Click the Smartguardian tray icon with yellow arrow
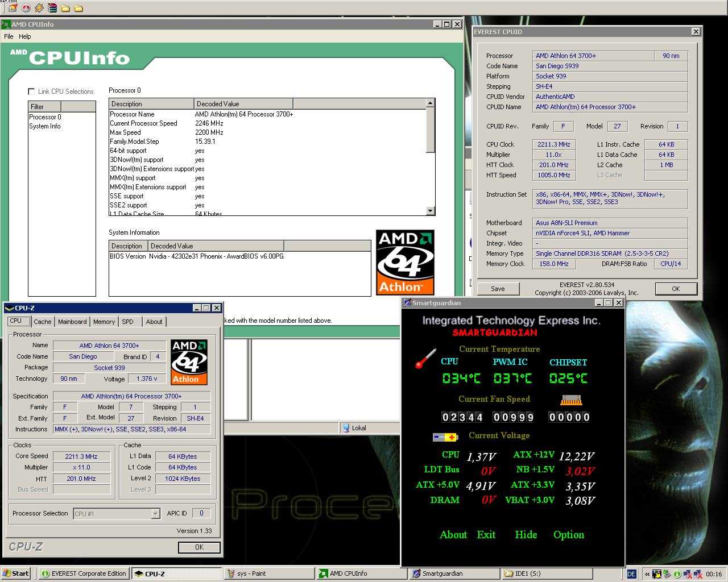 coord(657,574)
